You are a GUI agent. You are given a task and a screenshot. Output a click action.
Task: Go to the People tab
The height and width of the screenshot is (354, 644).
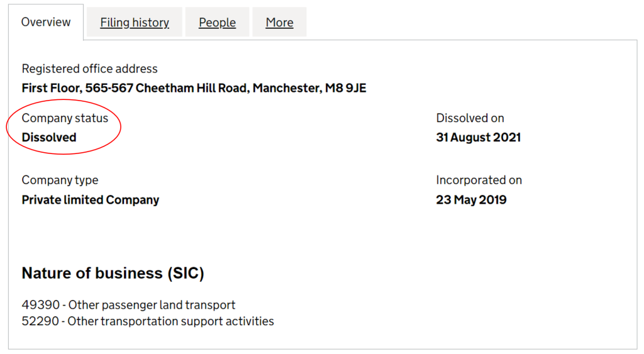click(217, 23)
